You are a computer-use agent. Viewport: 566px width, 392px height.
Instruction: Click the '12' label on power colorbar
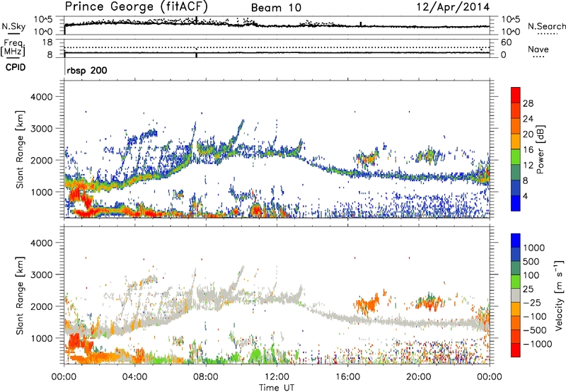(528, 166)
